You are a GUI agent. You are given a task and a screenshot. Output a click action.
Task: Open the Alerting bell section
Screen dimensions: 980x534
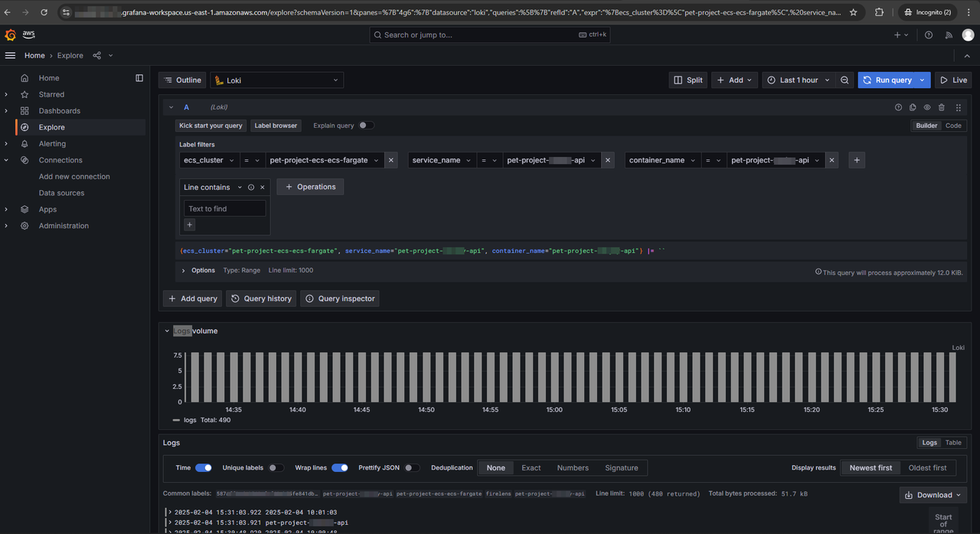[52, 143]
